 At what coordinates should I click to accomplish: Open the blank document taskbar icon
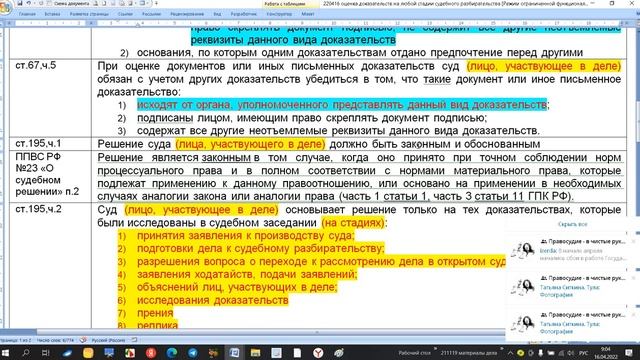click(x=297, y=353)
